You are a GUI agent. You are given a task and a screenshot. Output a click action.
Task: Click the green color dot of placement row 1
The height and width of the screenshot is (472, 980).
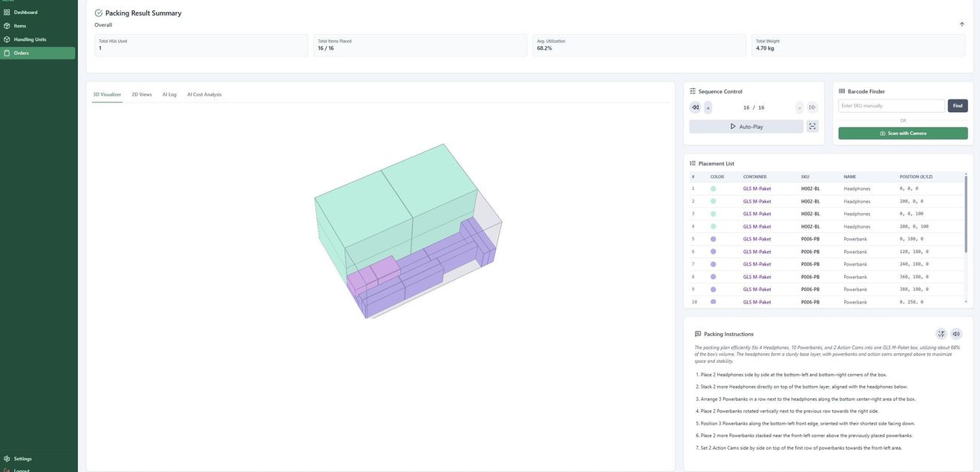point(713,189)
